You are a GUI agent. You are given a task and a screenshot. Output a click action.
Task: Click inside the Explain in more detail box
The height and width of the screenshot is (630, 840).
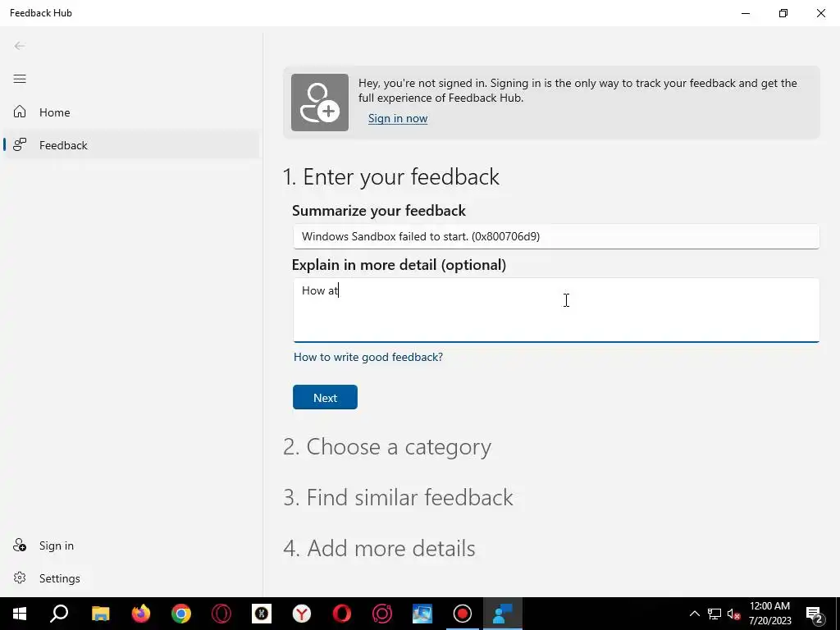[x=556, y=309]
